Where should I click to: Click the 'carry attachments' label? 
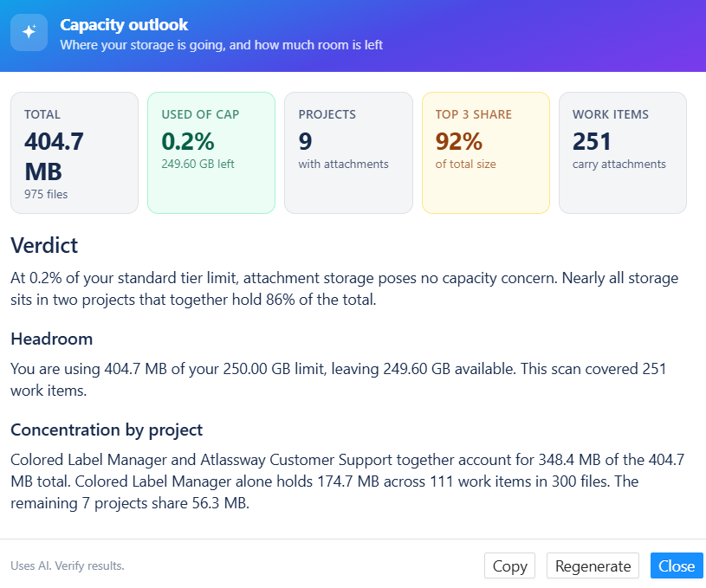pos(619,165)
